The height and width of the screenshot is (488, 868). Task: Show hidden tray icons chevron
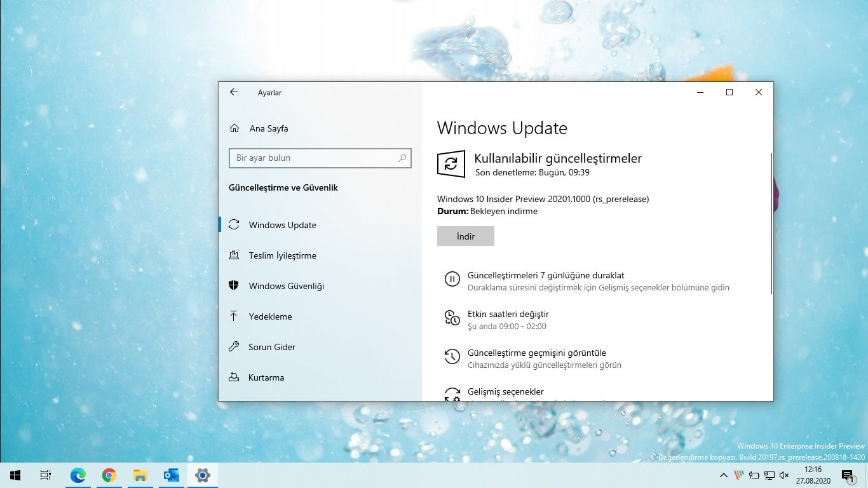pos(724,475)
